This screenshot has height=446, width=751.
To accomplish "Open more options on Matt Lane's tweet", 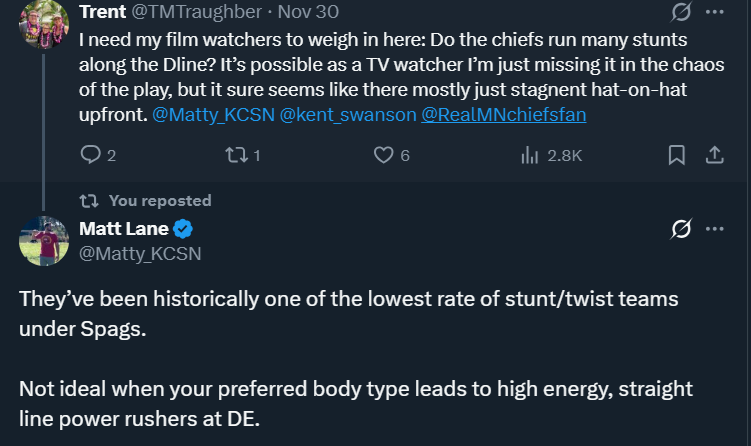I will coord(715,229).
